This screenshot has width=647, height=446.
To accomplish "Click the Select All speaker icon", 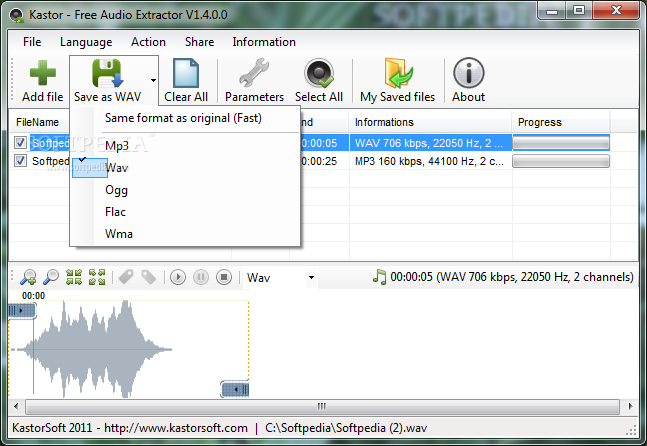I will 319,73.
